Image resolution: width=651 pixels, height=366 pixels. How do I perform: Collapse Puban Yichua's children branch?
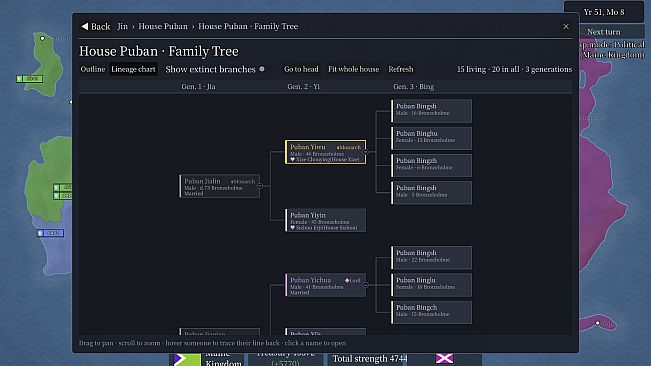click(x=366, y=285)
